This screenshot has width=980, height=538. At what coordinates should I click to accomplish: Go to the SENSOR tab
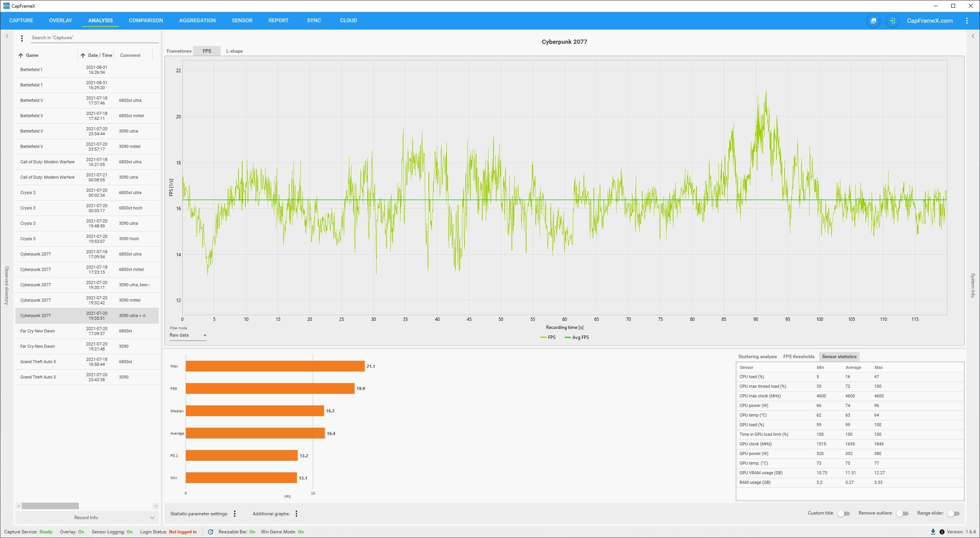pyautogui.click(x=242, y=21)
